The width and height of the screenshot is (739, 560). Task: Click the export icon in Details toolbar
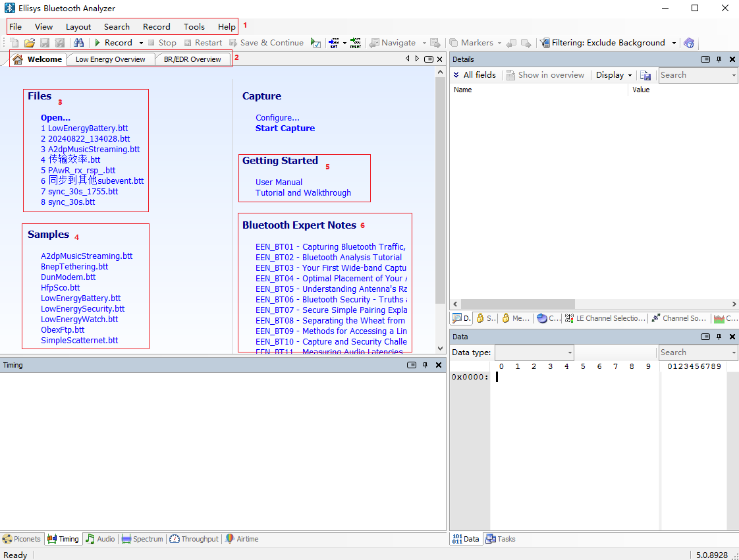645,75
